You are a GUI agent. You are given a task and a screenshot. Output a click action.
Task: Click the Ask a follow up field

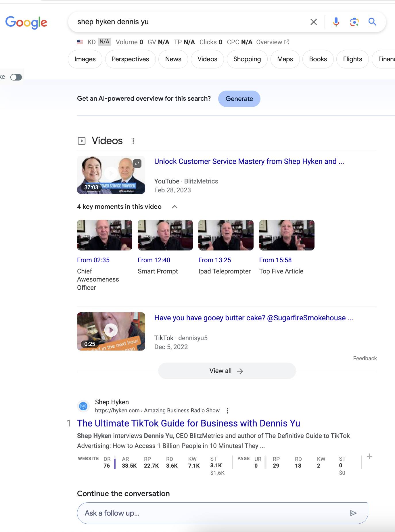(x=213, y=513)
